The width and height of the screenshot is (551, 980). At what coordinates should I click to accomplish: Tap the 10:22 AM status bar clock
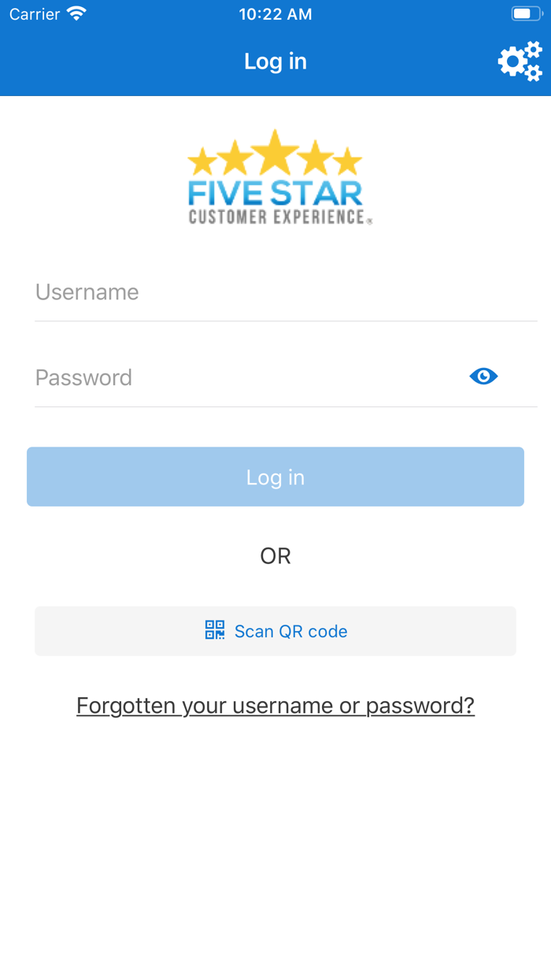(x=275, y=14)
